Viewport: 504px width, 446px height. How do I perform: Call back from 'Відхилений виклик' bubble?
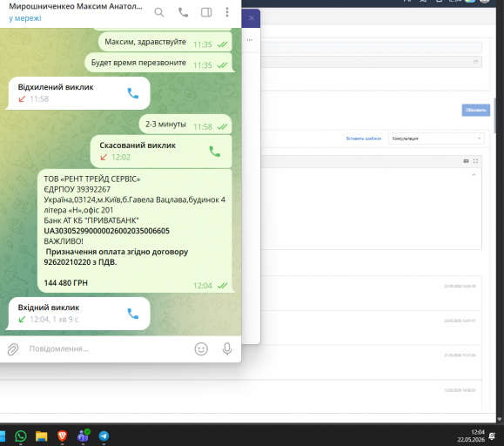tap(133, 93)
